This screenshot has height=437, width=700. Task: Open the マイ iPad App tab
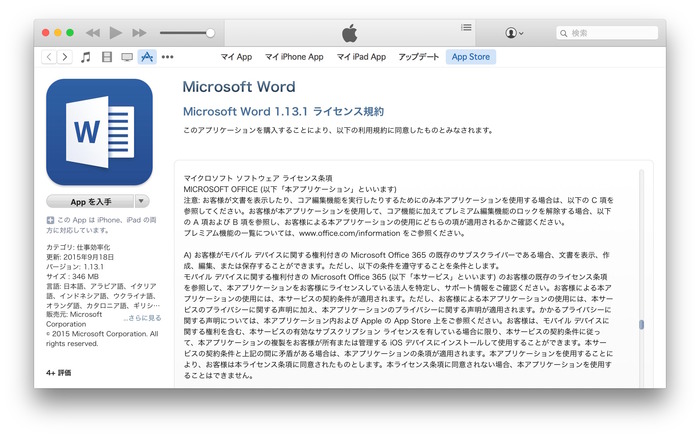[x=361, y=57]
